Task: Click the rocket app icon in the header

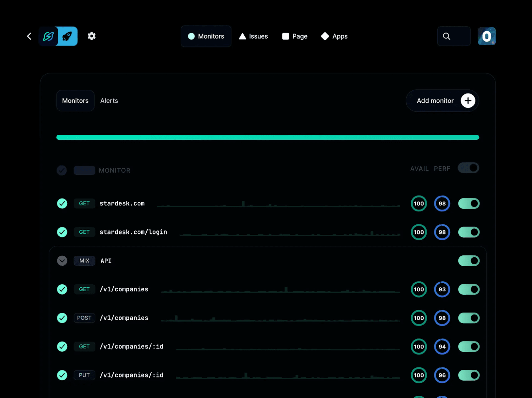Action: pyautogui.click(x=67, y=36)
